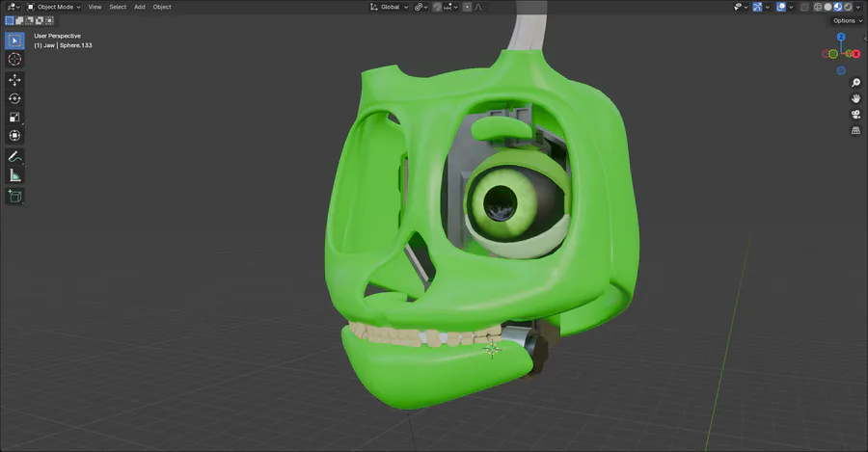Viewport: 868px width, 452px height.
Task: Switch perspective/orthographic grid icon
Action: tap(855, 130)
